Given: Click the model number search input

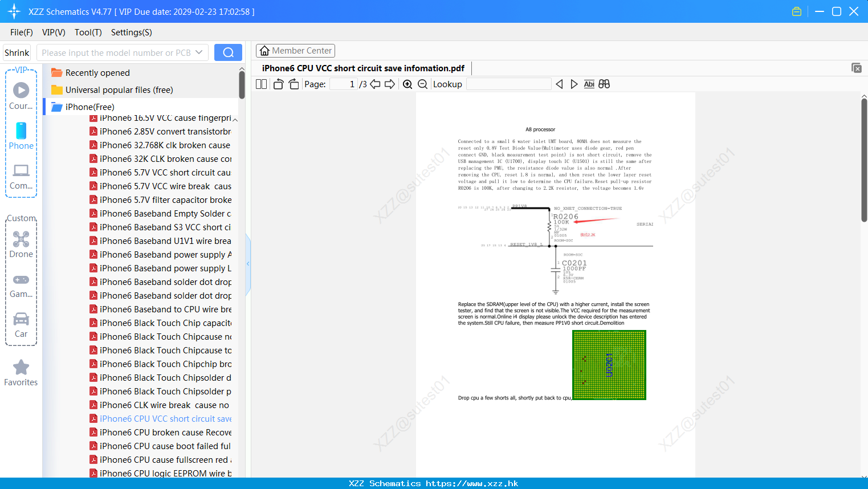Looking at the screenshot, I should pyautogui.click(x=116, y=52).
